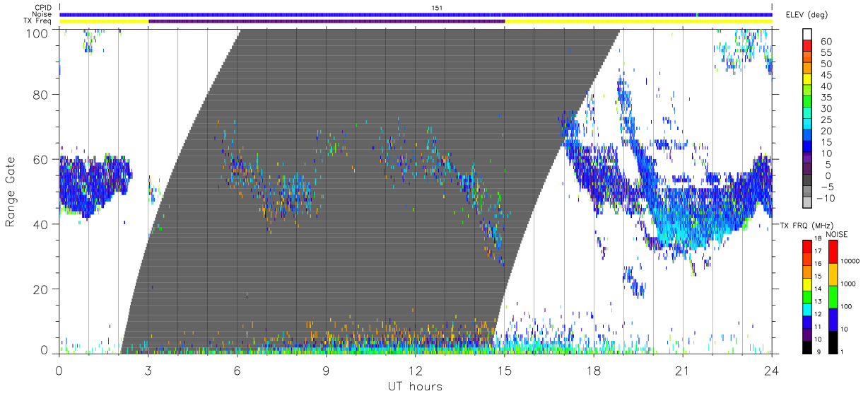Click tick label 35 on elevation colorbar
Image resolution: width=868 pixels, height=401 pixels.
tap(826, 98)
